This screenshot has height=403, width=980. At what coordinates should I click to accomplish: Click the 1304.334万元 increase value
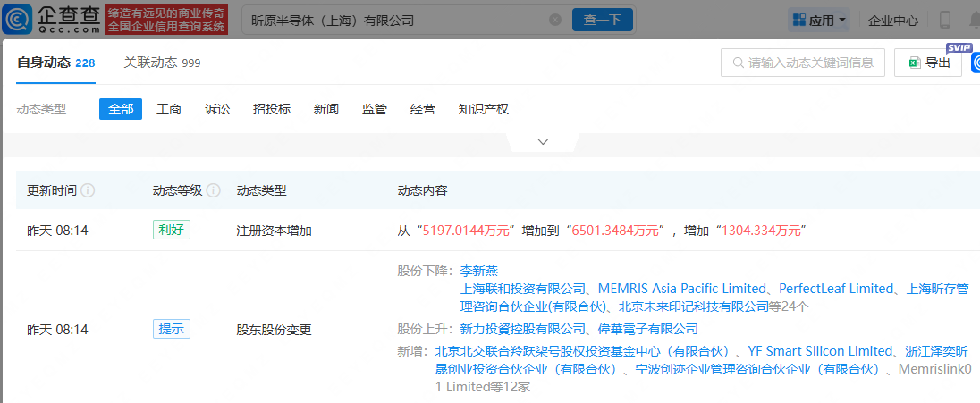(x=761, y=231)
